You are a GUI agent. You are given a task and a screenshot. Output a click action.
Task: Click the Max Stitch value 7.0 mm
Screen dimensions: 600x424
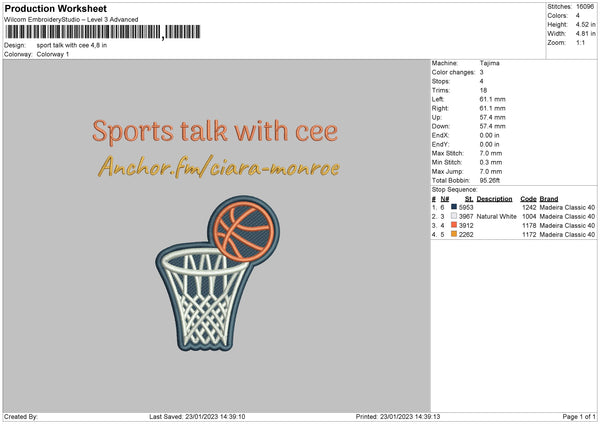(491, 153)
